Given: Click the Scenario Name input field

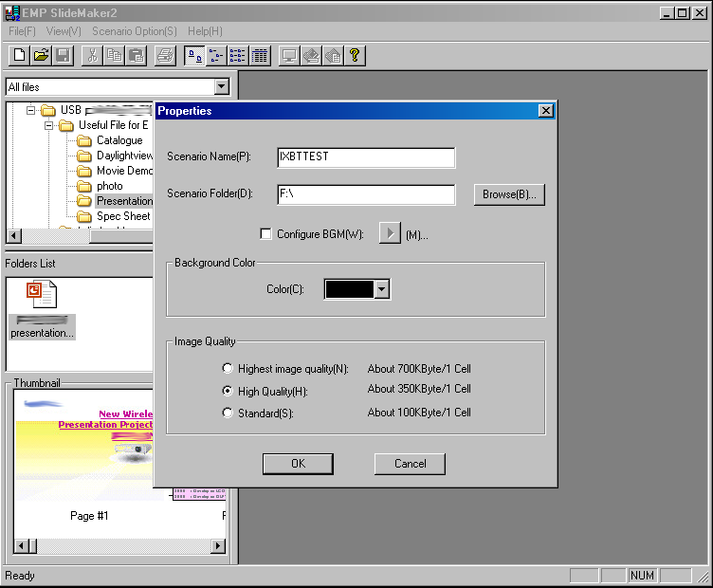Looking at the screenshot, I should pyautogui.click(x=366, y=157).
